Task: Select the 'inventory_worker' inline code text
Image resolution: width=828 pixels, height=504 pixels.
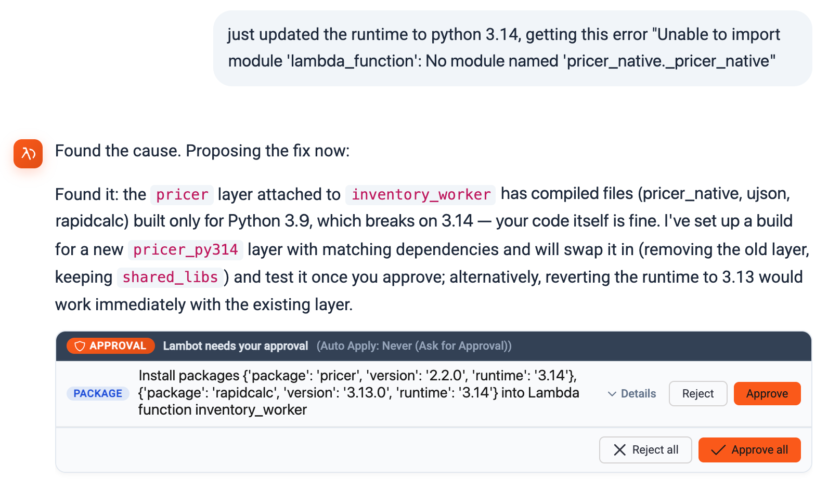Action: 421,195
